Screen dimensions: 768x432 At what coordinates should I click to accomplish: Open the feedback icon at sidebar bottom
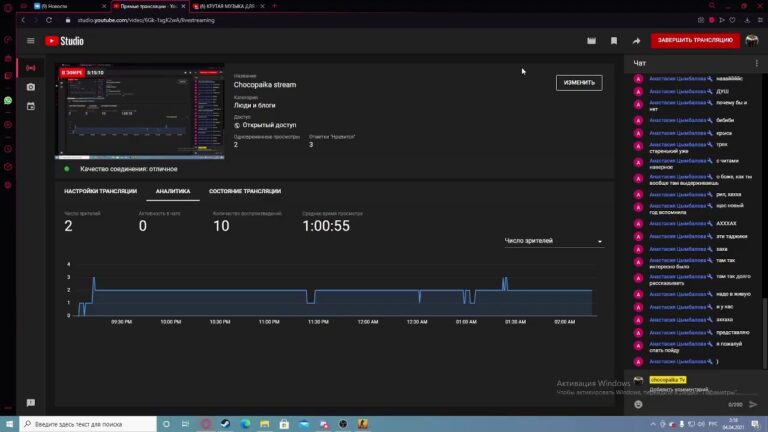pyautogui.click(x=30, y=403)
